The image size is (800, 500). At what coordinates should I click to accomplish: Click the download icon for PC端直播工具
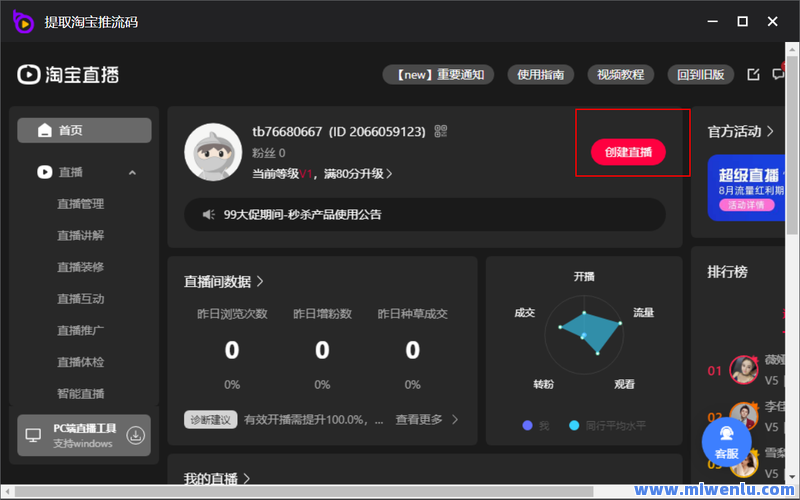[x=136, y=435]
